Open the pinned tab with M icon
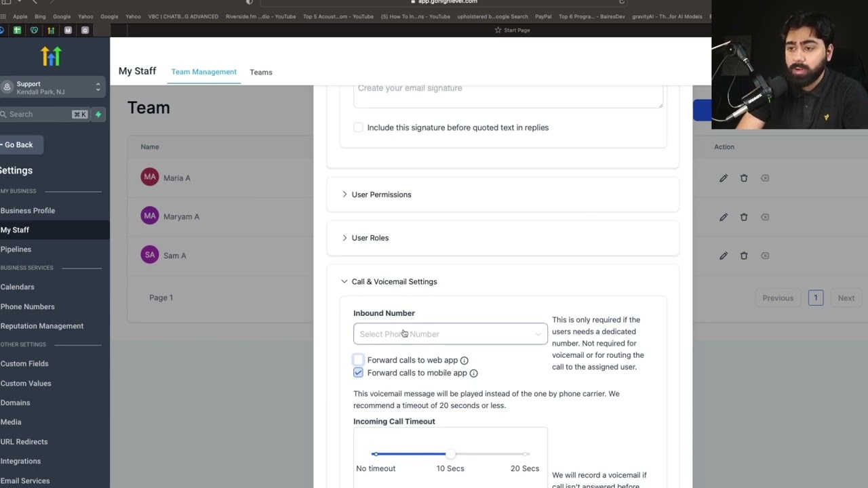Image resolution: width=868 pixels, height=488 pixels. (68, 30)
